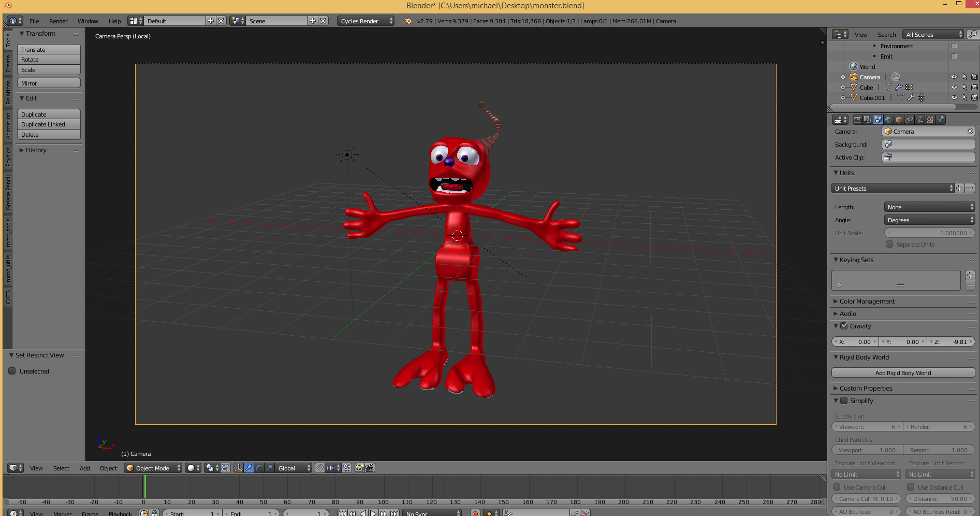Open the Render Layers properties tab
This screenshot has height=516, width=980.
pyautogui.click(x=868, y=120)
